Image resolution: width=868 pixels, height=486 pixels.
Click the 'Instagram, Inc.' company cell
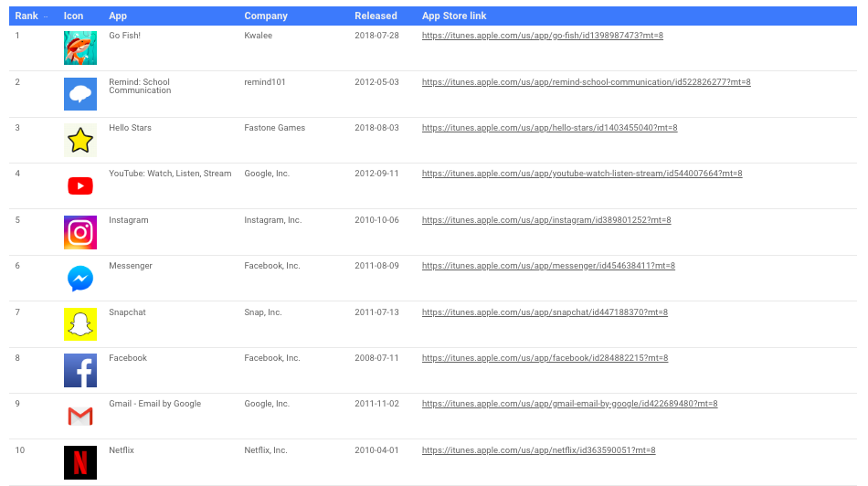(x=273, y=220)
